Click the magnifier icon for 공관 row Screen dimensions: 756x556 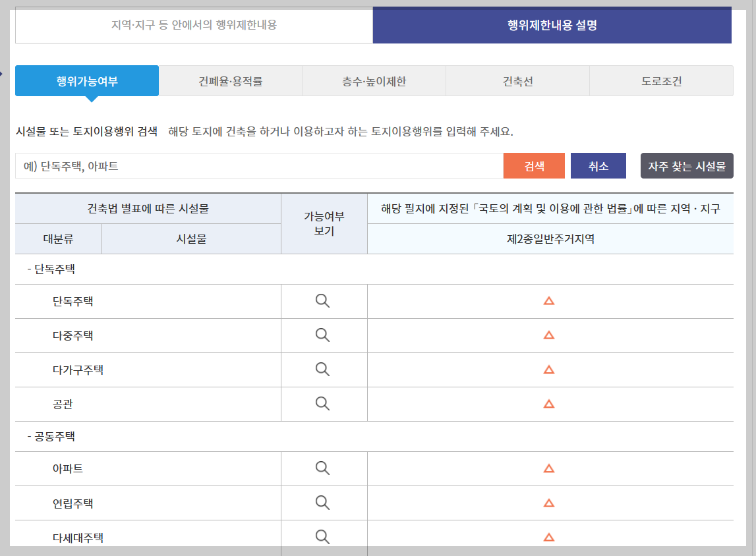coord(322,404)
